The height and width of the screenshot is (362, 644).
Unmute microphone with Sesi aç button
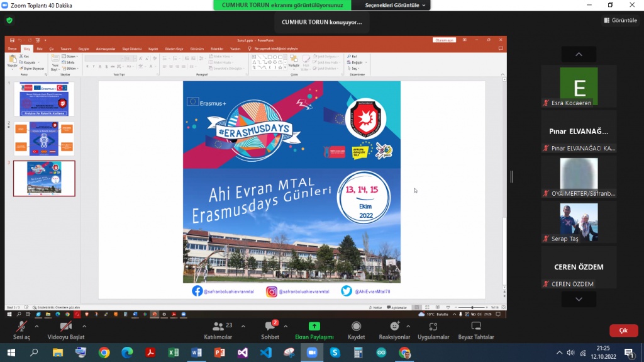pos(22,327)
